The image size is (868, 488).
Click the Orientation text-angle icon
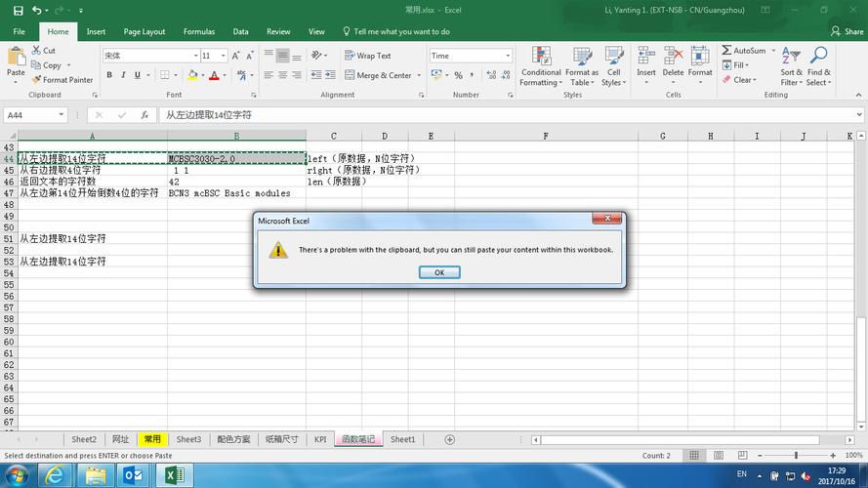coord(316,56)
